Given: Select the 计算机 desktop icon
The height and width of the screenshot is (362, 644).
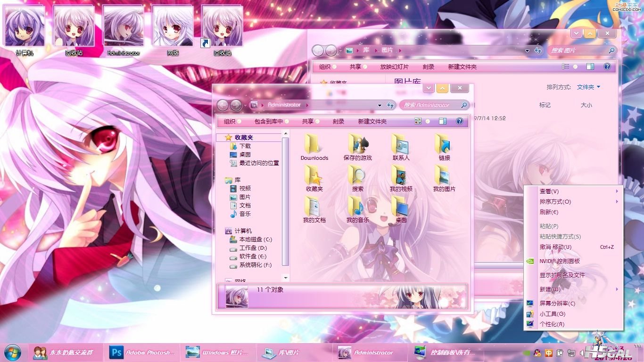Looking at the screenshot, I should (x=25, y=31).
